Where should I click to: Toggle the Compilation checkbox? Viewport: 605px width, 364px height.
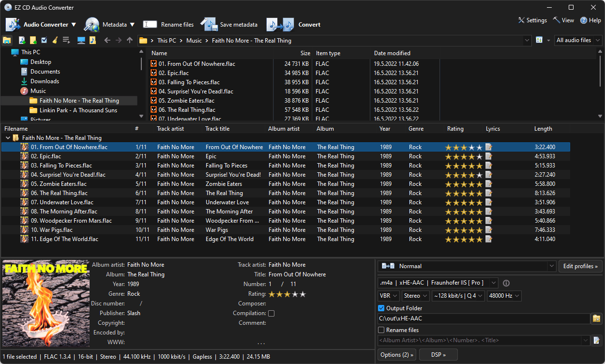tap(271, 313)
